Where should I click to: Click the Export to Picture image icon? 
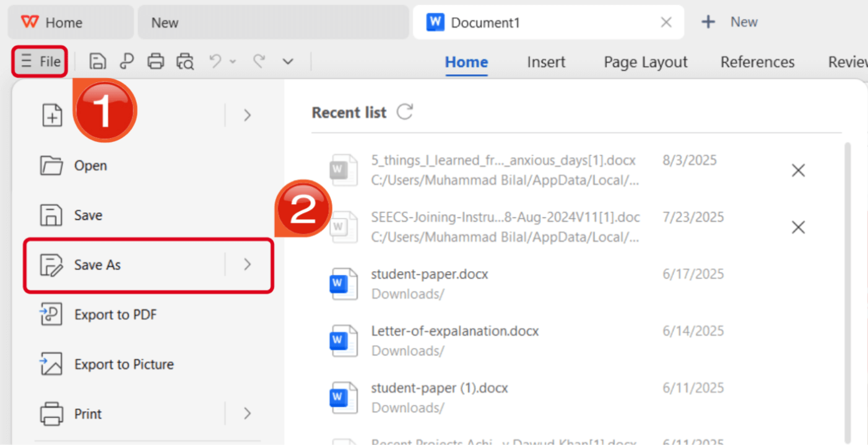coord(51,364)
